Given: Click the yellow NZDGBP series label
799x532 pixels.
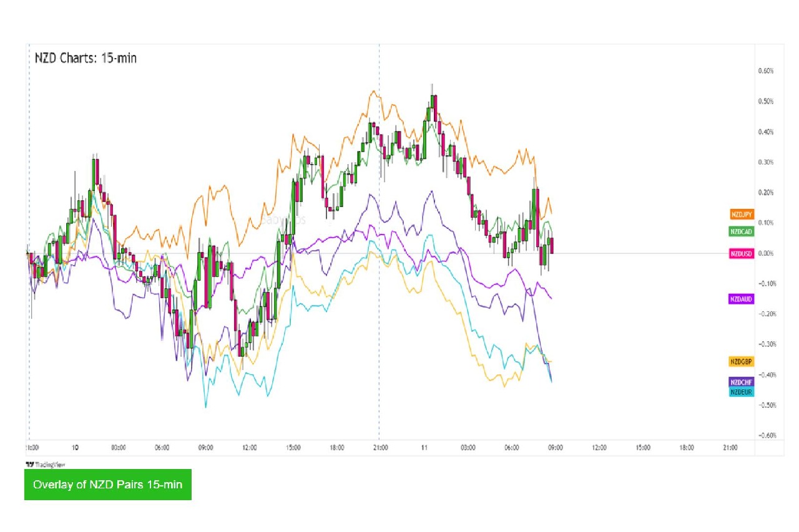Looking at the screenshot, I should coord(742,361).
